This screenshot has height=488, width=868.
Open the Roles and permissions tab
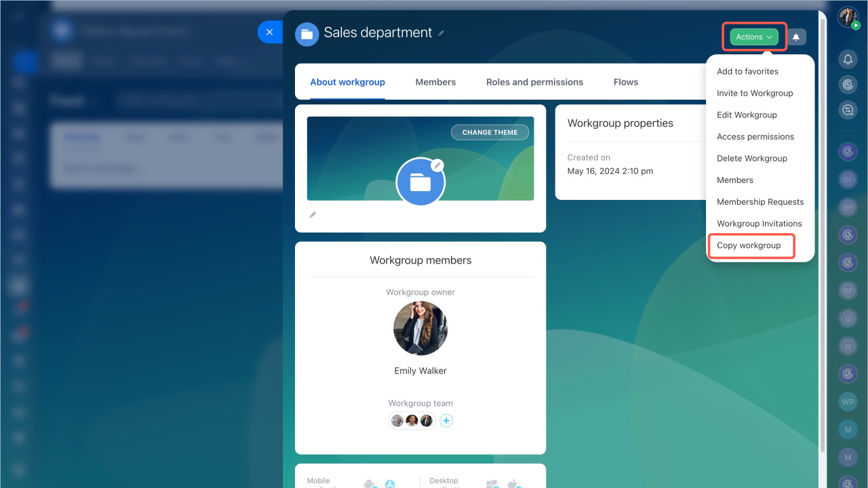[534, 82]
